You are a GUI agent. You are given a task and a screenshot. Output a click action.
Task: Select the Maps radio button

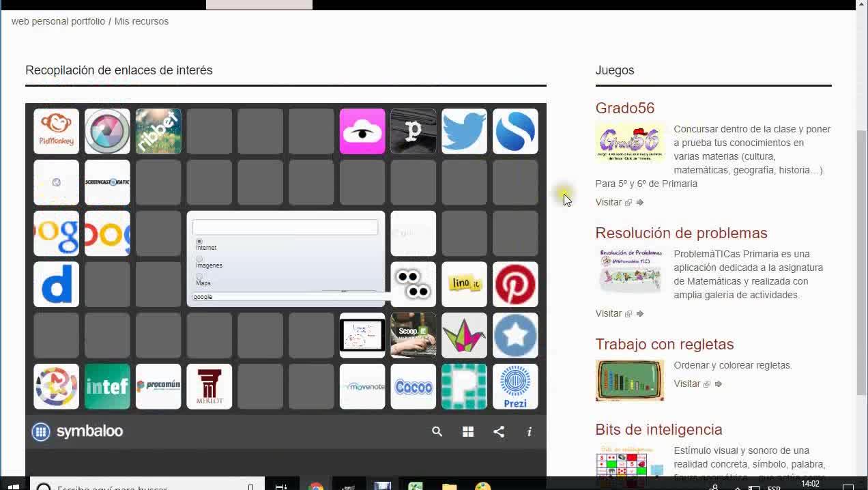(199, 277)
